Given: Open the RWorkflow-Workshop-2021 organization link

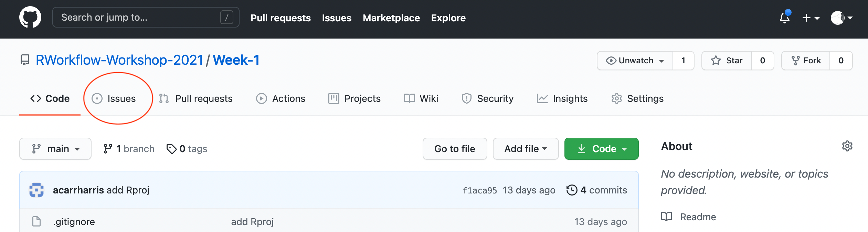Looking at the screenshot, I should tap(119, 60).
